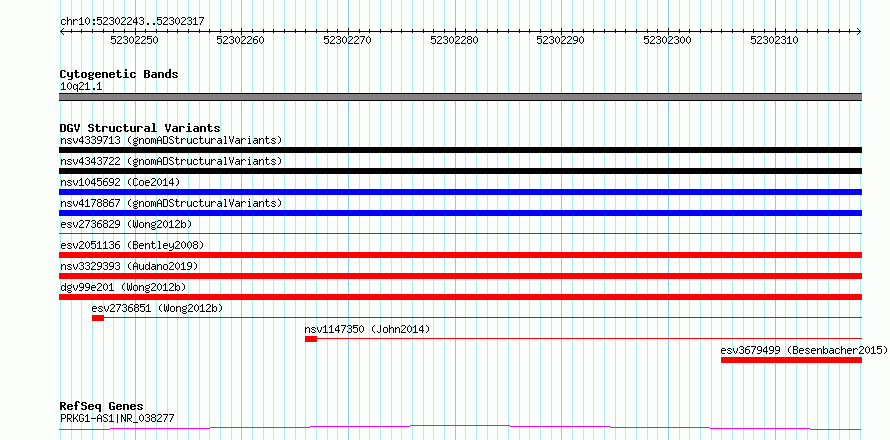Open the esv2051136 (Bentley2008) label
The image size is (890, 440).
pyautogui.click(x=132, y=245)
